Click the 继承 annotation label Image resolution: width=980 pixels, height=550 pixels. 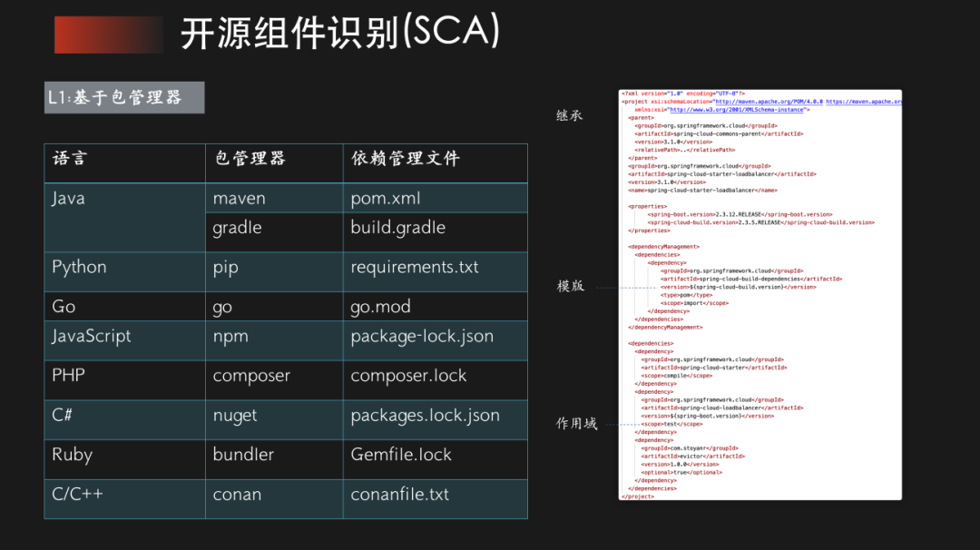[x=569, y=115]
